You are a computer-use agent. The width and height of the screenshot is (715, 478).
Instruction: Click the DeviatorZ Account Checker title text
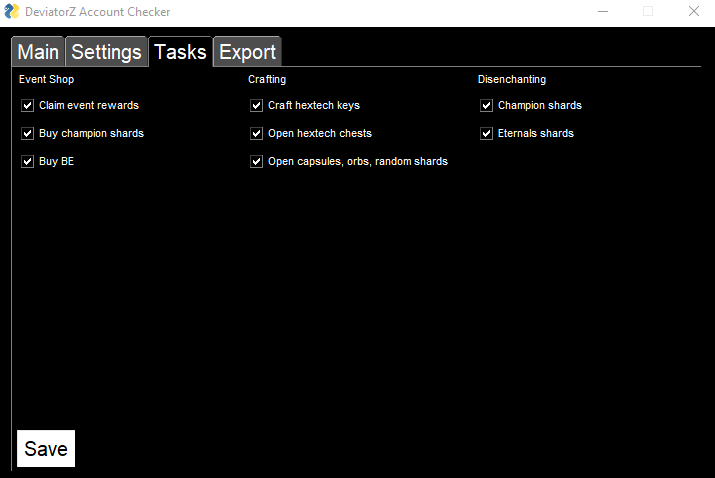coord(98,12)
